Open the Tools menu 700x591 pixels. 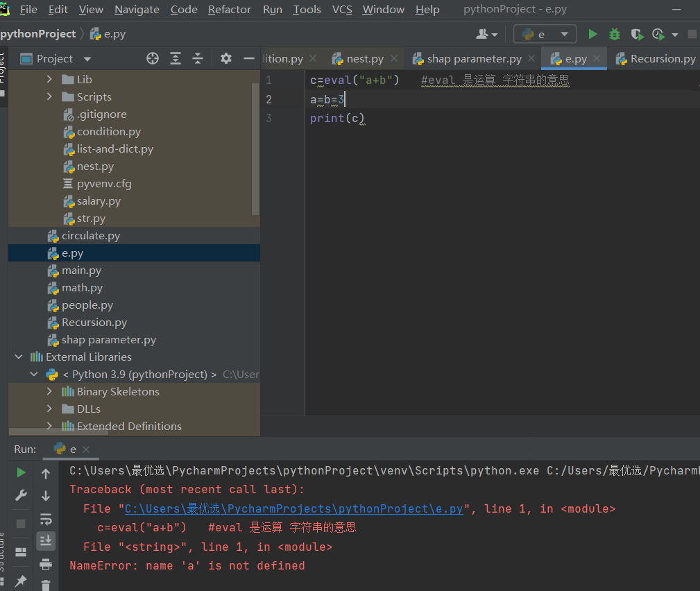tap(307, 10)
